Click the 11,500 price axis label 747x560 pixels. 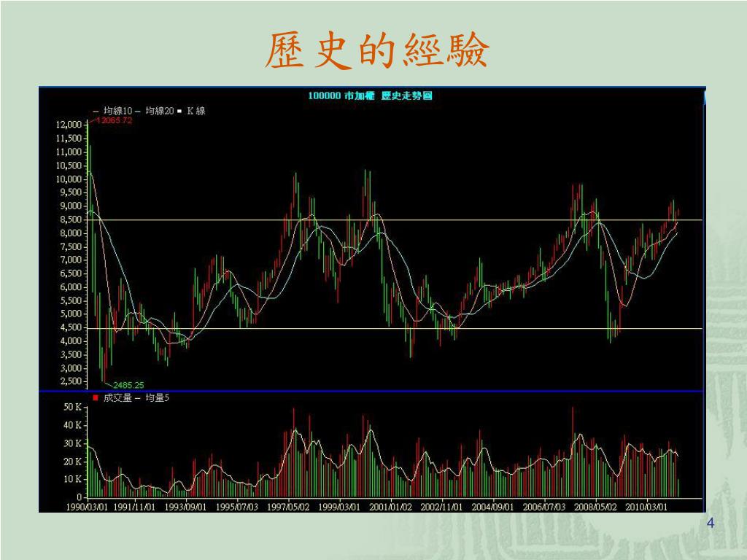(69, 139)
